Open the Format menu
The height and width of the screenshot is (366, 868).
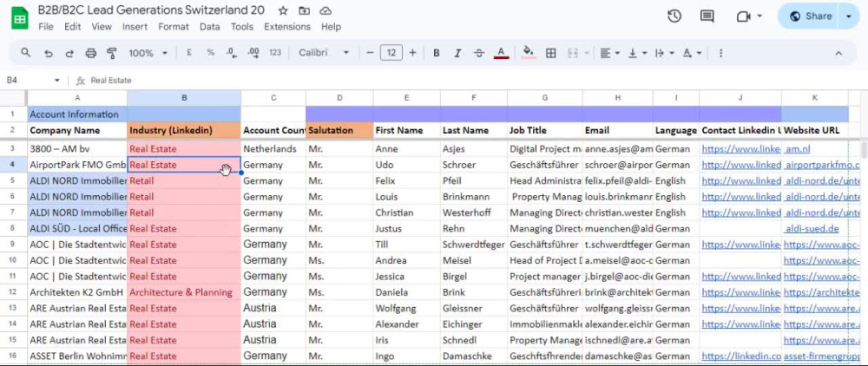[174, 27]
